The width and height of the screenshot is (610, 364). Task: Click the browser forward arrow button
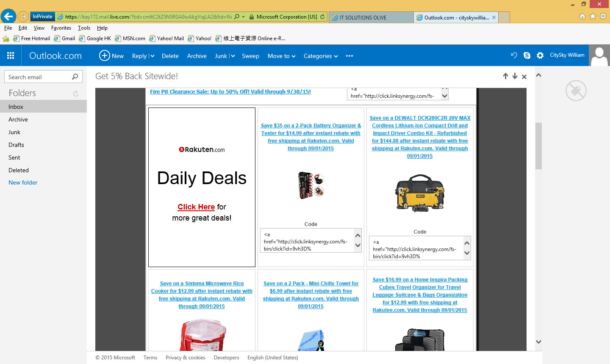pyautogui.click(x=23, y=17)
